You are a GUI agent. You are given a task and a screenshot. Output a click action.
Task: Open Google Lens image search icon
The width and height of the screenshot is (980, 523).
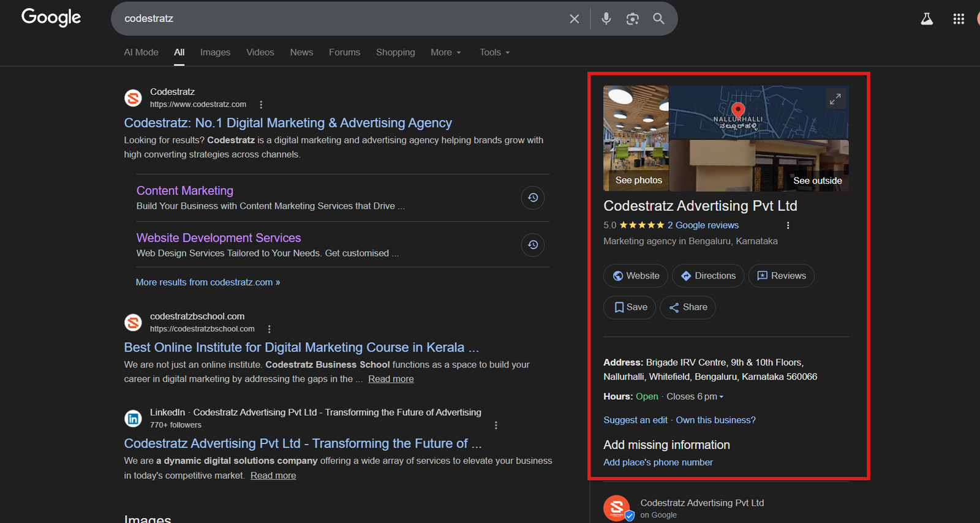pyautogui.click(x=632, y=19)
